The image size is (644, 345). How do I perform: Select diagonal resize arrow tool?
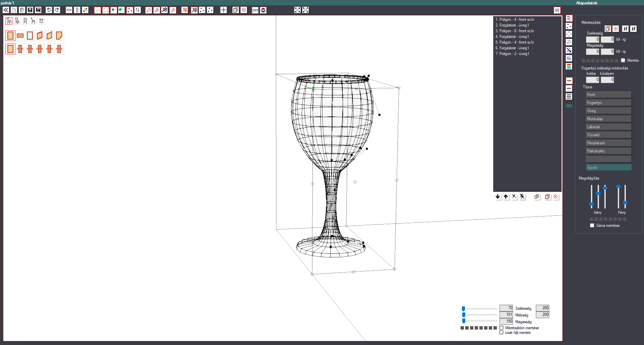click(x=85, y=10)
